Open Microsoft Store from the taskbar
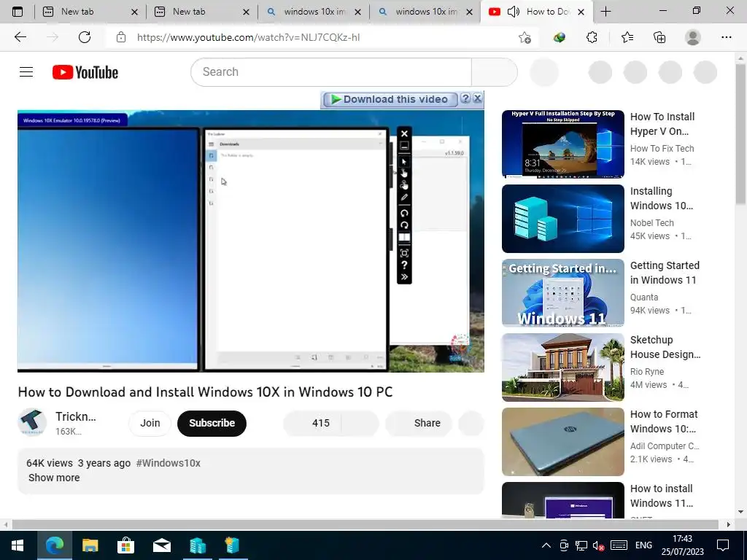 click(125, 545)
